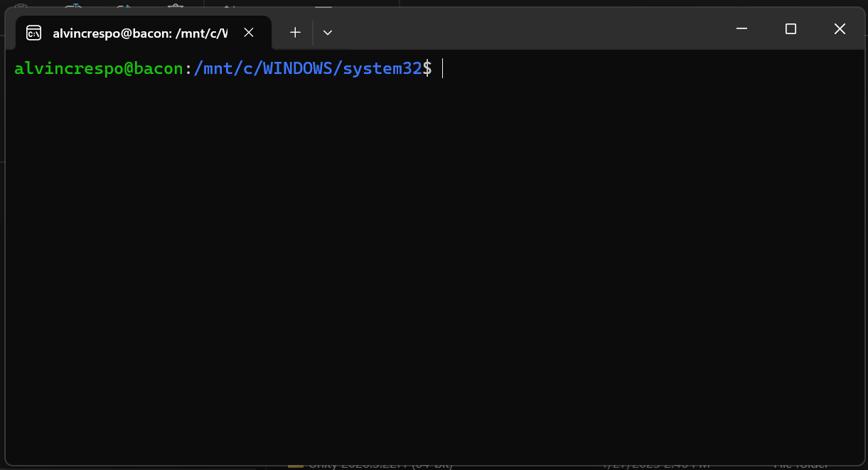The height and width of the screenshot is (470, 868).
Task: Close the alvincrespo@bacon tab
Action: (x=249, y=33)
